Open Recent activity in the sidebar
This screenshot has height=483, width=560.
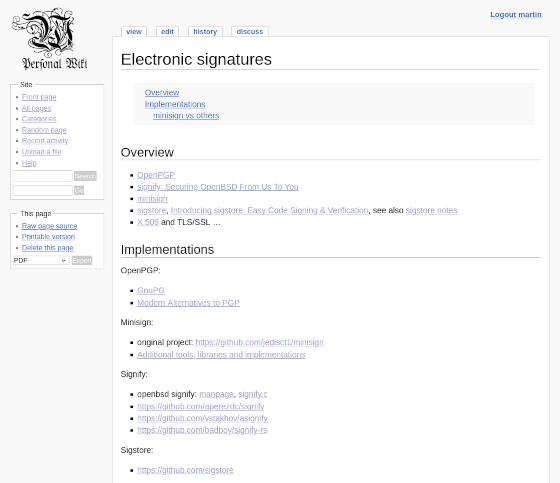tap(45, 141)
